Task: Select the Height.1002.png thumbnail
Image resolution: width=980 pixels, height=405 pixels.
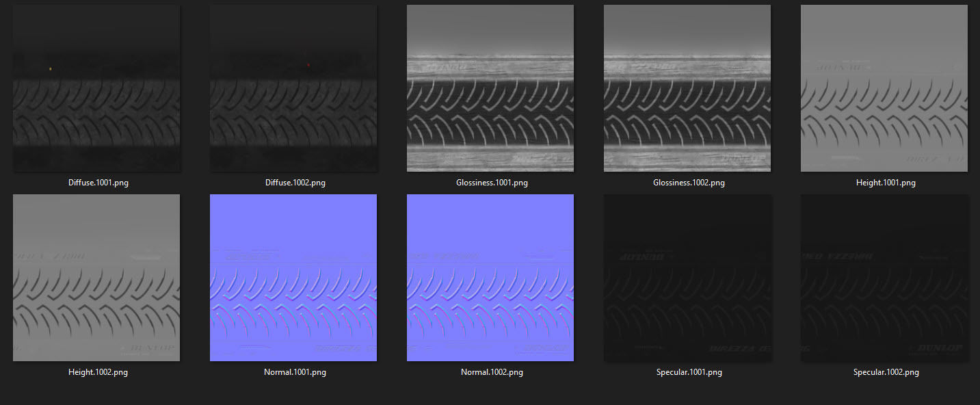Action: tap(96, 278)
